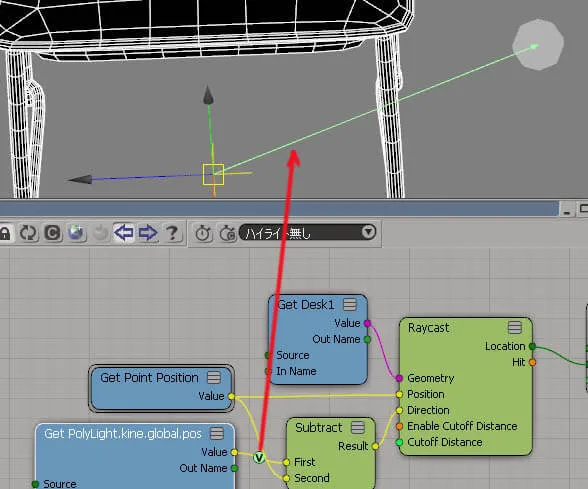Open help with the question mark icon
The image size is (588, 489).
(172, 233)
